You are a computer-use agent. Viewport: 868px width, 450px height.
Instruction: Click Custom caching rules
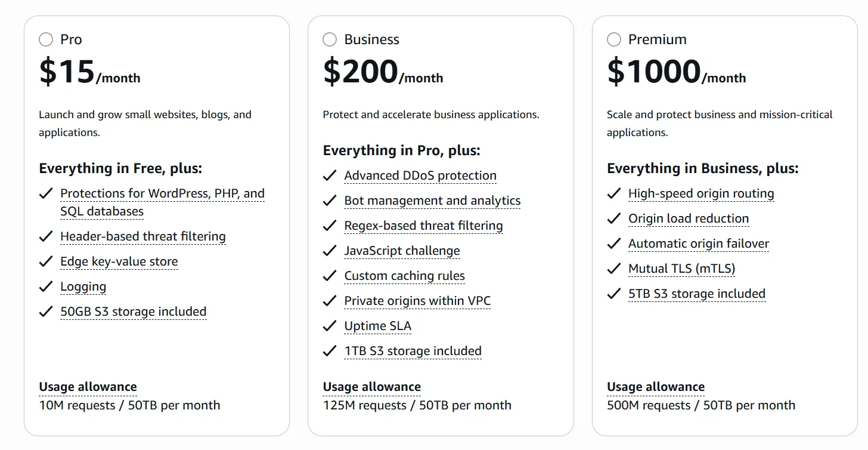(x=404, y=276)
